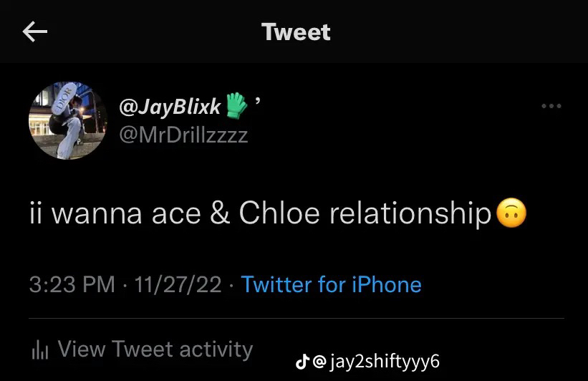Open the Twitter for iPhone source link

[x=332, y=284]
